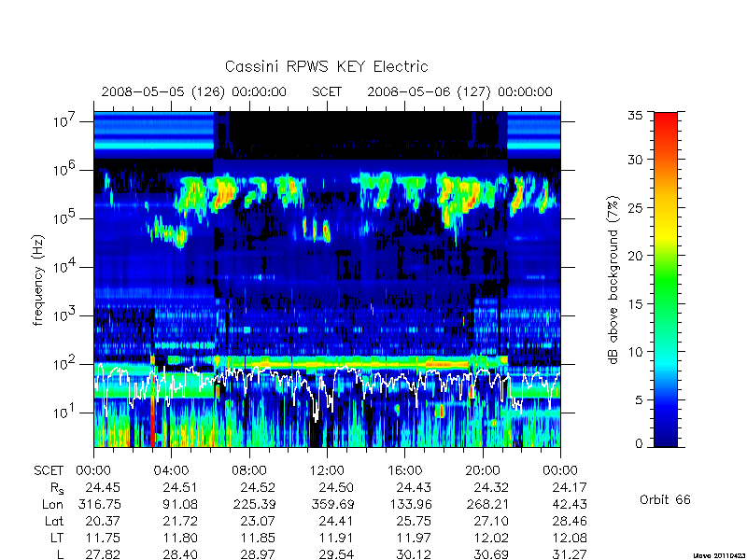
Task: Click LT value 11.75
Action: click(x=103, y=539)
